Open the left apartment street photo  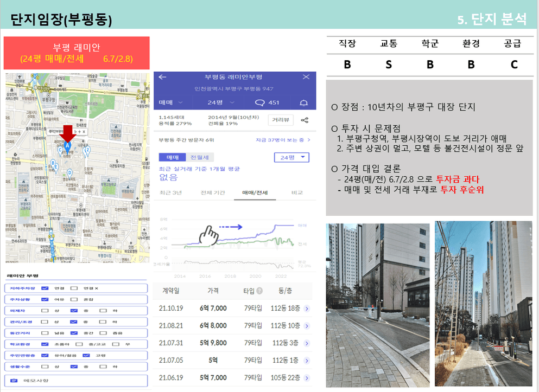pyautogui.click(x=377, y=305)
